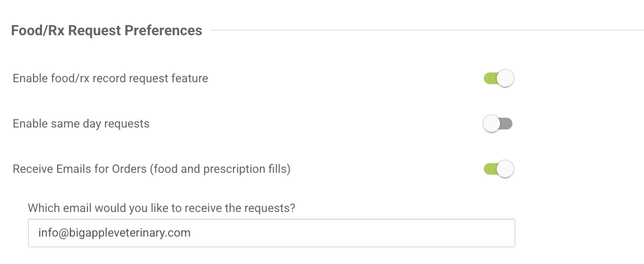Disable the food/rx record request feature toggle

(498, 78)
